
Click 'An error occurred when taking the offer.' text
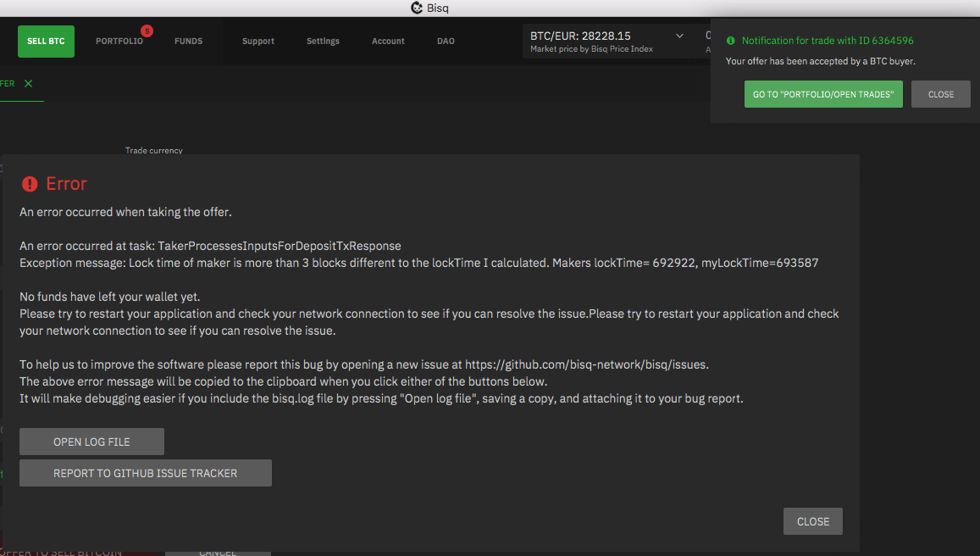coord(125,212)
